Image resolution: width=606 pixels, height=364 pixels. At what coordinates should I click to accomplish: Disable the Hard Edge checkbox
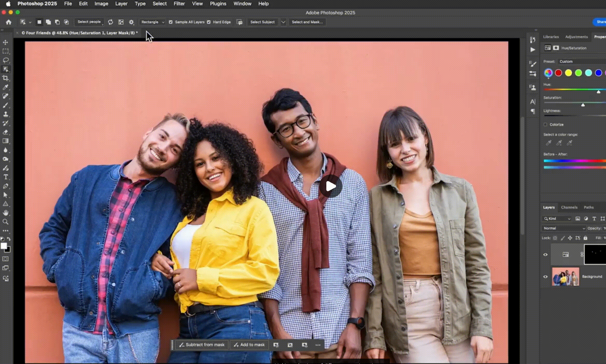tap(209, 22)
